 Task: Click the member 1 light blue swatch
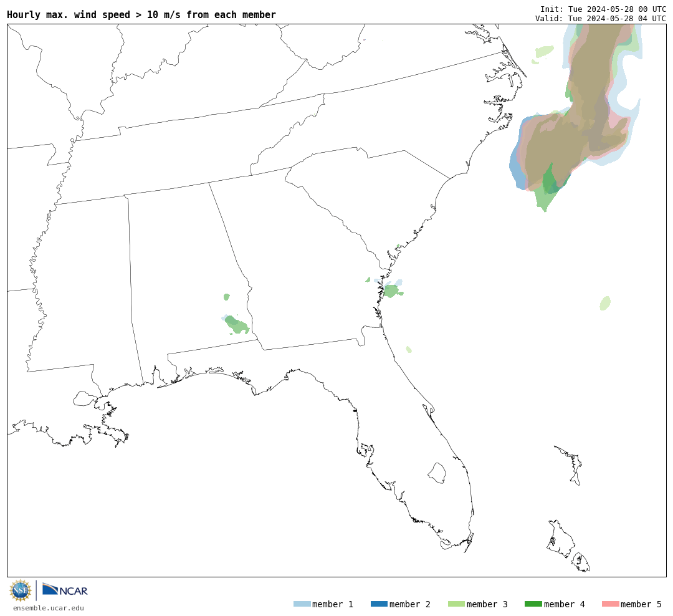coord(302,604)
